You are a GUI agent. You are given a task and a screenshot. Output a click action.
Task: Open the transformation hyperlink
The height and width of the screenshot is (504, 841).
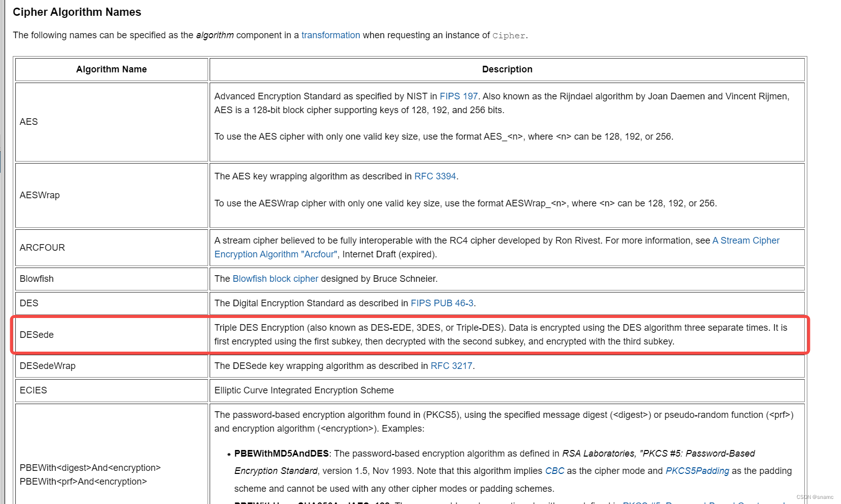pos(330,35)
